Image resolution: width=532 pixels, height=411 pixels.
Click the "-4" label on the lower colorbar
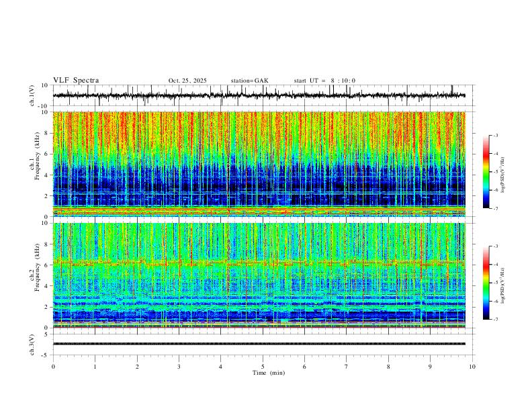496,265
